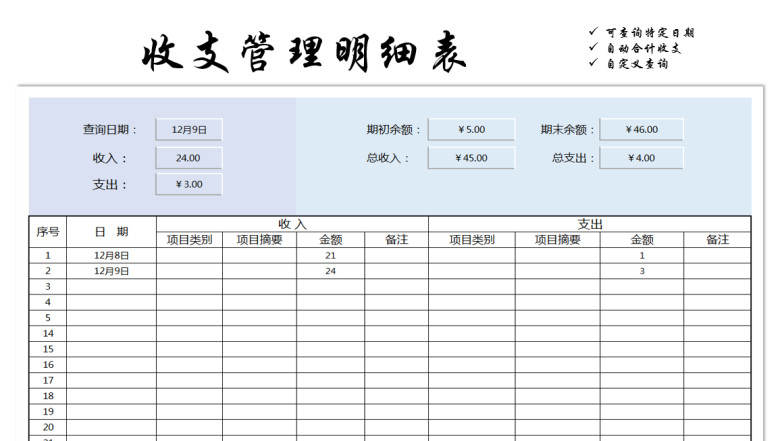Click the 自定义查询 feature note
Screen dimensions: 780x441
pos(637,64)
